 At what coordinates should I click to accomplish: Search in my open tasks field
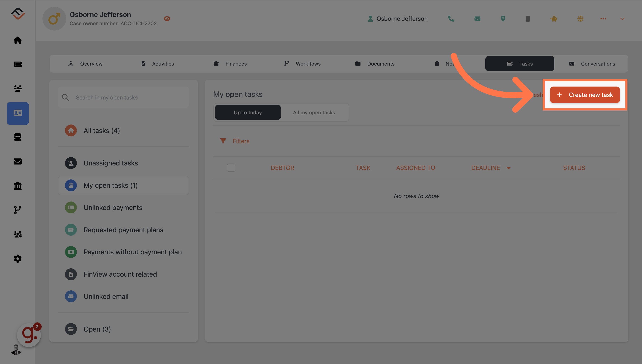tap(124, 97)
